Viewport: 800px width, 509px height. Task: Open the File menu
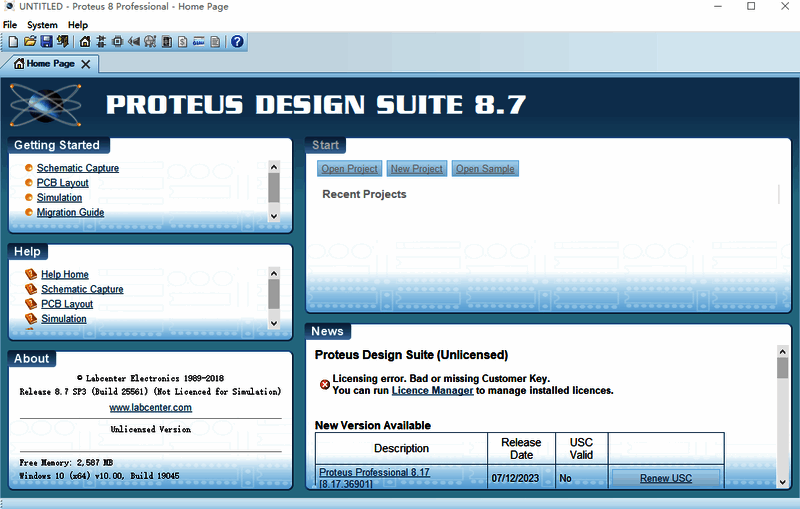pyautogui.click(x=10, y=25)
